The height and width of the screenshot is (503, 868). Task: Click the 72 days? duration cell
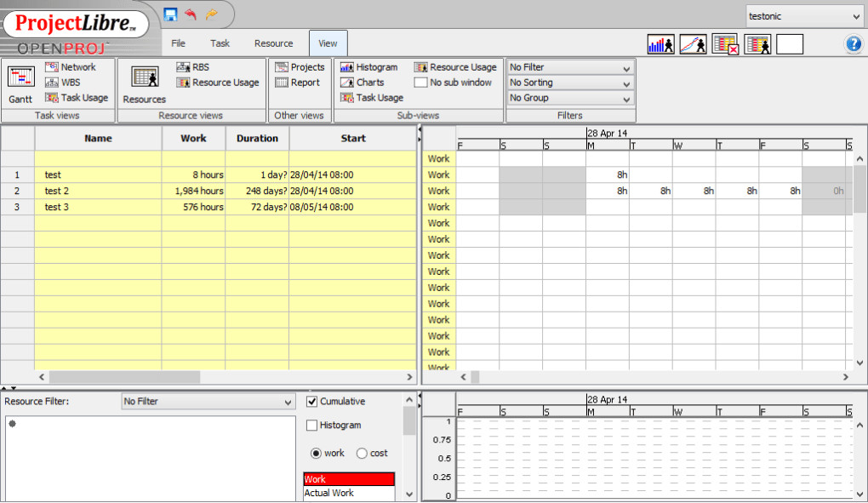pos(257,207)
